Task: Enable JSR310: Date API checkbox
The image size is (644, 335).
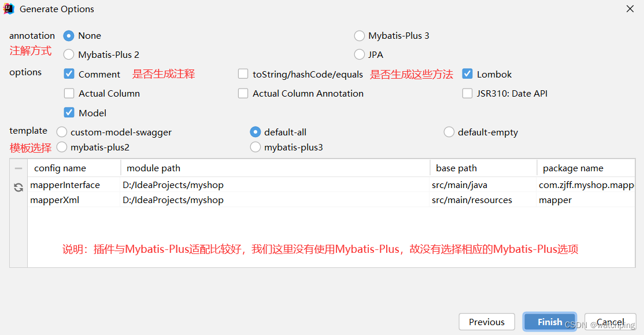Action: (x=468, y=93)
